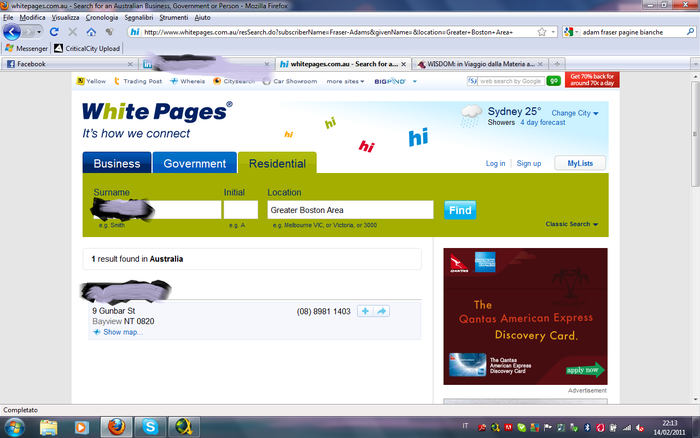Add result to list with plus icon
Image resolution: width=700 pixels, height=438 pixels.
click(365, 311)
